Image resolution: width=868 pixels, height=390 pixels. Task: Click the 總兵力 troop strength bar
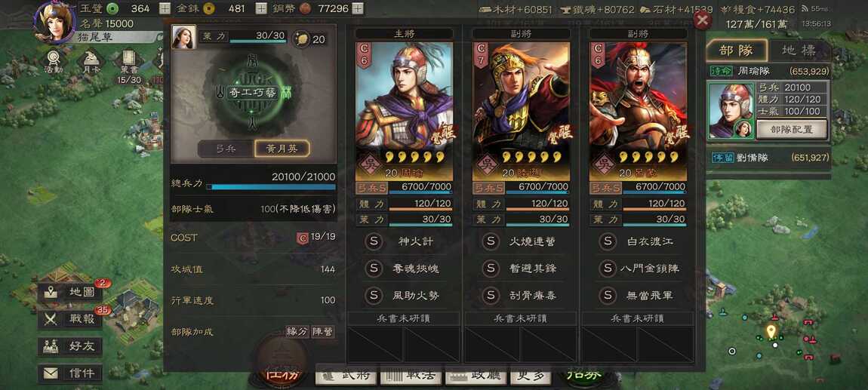tap(271, 187)
